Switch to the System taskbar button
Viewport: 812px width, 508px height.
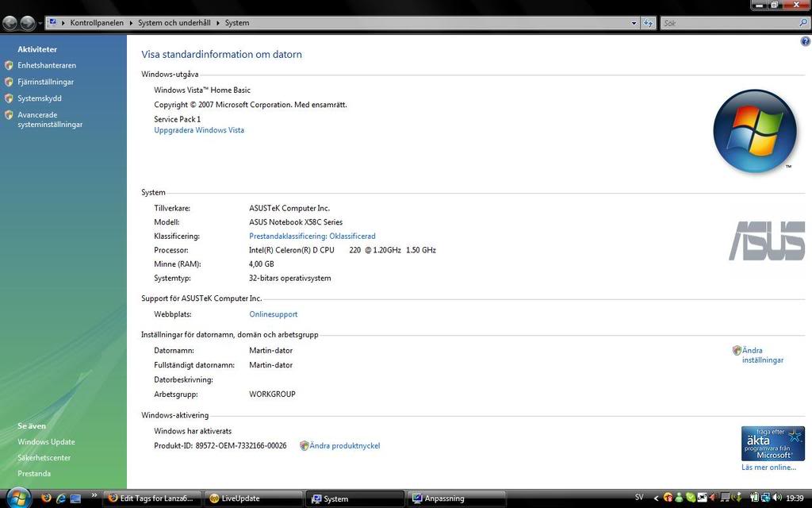click(355, 498)
